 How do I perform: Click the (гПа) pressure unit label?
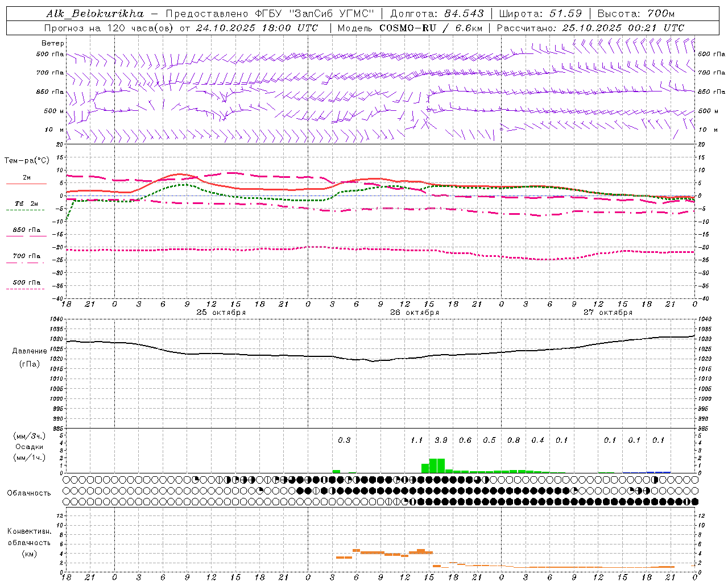pos(30,364)
